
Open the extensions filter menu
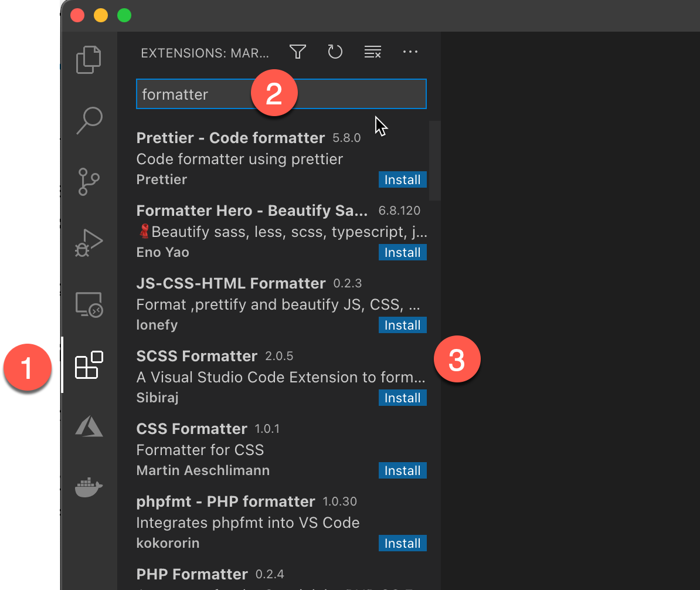(x=297, y=52)
